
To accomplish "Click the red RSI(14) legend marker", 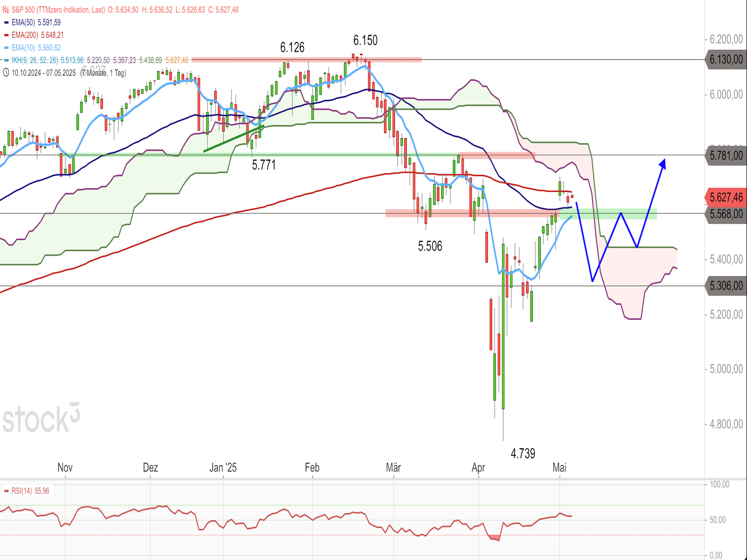I will tap(7, 491).
